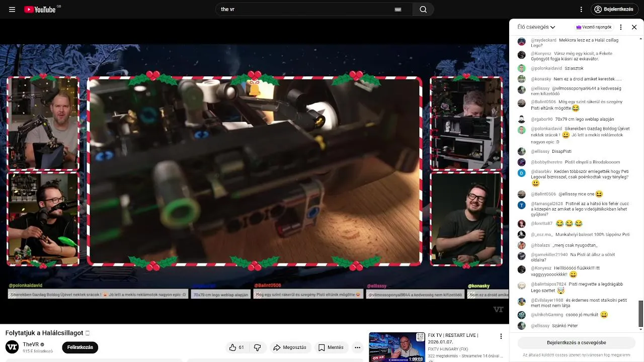Open FIX TV RESTART LIVE video thumbnail
Viewport: 644px width, 362px height.
pos(397,347)
